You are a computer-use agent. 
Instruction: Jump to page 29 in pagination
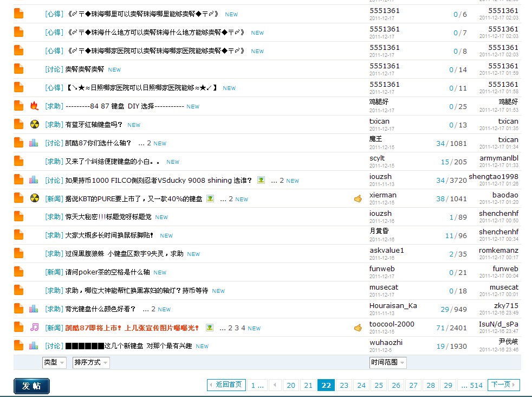click(x=448, y=385)
